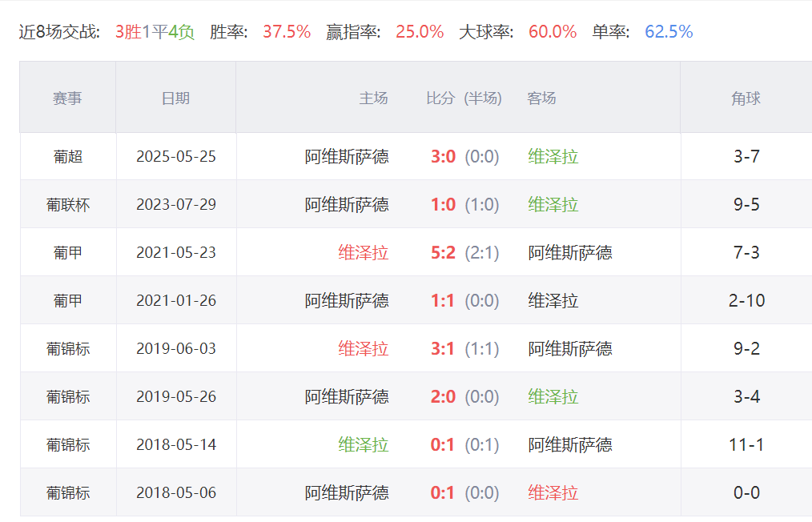Click the 大球率 60.0% statistic
This screenshot has width=812, height=522.
pos(552,32)
